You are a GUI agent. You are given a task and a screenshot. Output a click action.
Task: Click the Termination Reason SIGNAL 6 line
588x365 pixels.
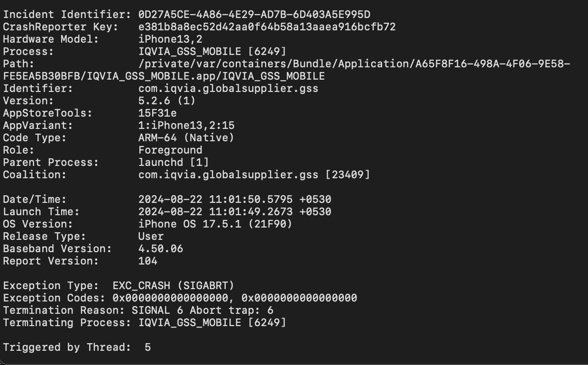138,310
